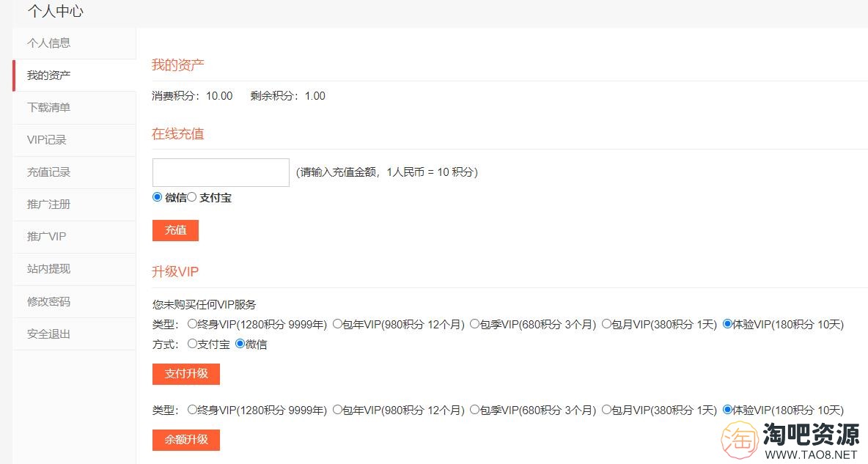Viewport: 868px width, 464px height.
Task: Choose 包季VIP in the payment upgrade row
Action: [x=474, y=324]
